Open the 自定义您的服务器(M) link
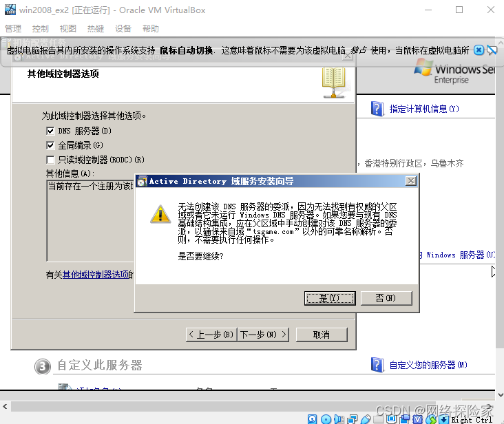Image resolution: width=504 pixels, height=424 pixels. [428, 365]
